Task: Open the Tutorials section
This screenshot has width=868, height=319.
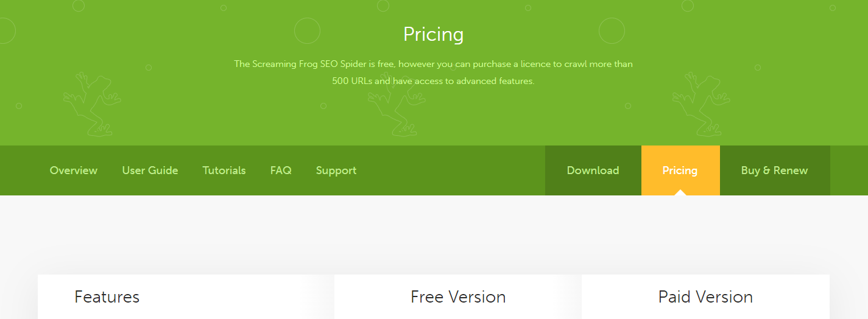Action: coord(224,170)
